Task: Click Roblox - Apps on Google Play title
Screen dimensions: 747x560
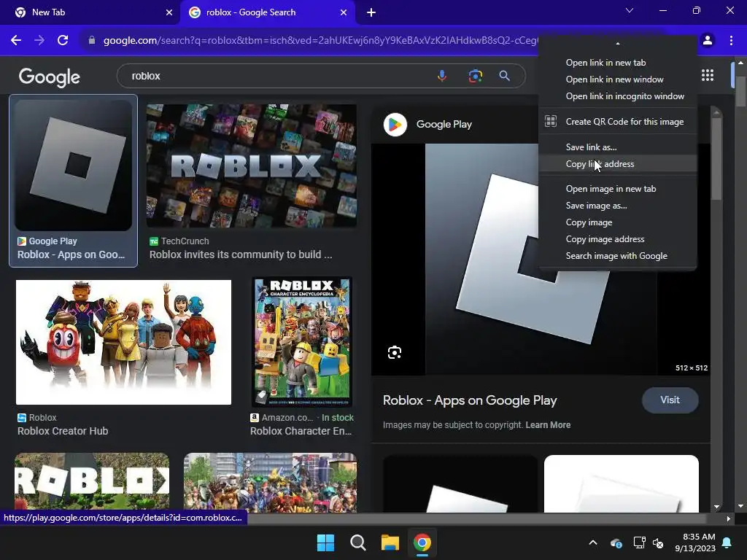Action: [x=470, y=400]
